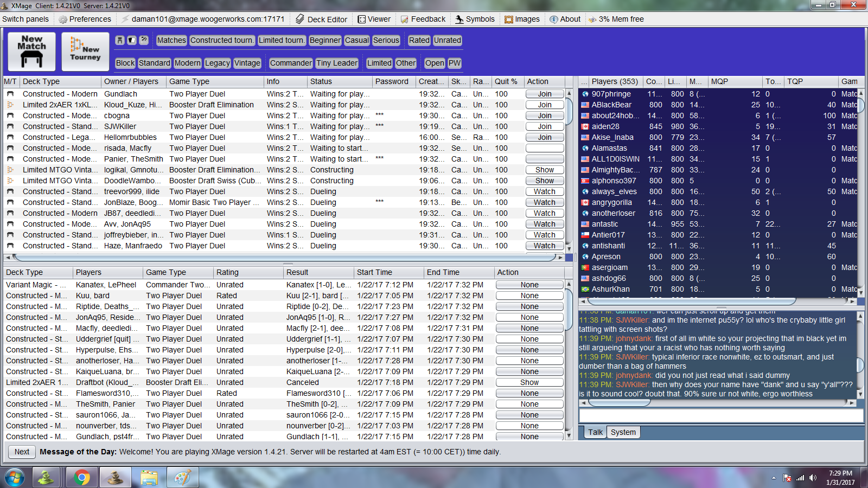Toggle the Open tables filter

(435, 63)
